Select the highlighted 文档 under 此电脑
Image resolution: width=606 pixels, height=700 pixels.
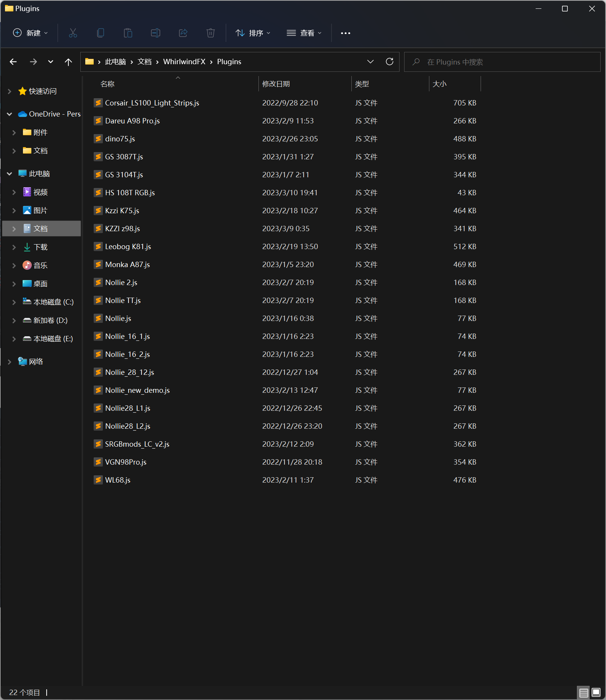click(x=42, y=228)
